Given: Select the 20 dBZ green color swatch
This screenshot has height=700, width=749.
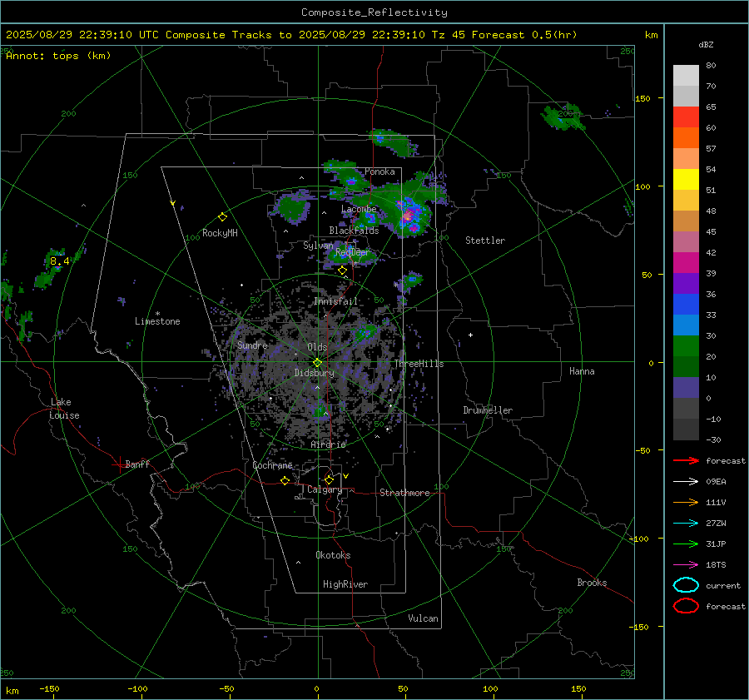Looking at the screenshot, I should tap(686, 346).
